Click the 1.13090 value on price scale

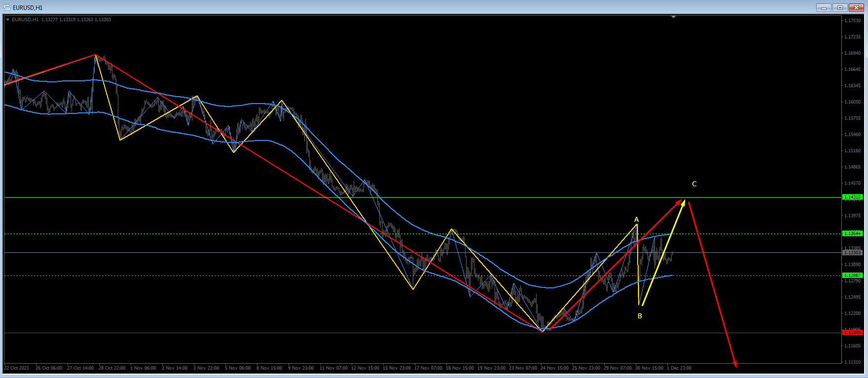coord(853,265)
